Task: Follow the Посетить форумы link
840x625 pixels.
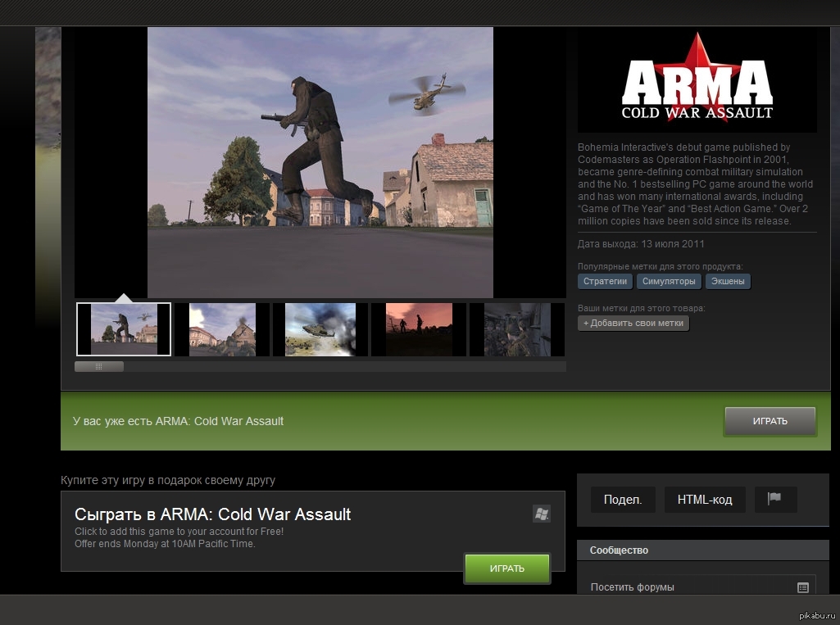Action: click(632, 587)
